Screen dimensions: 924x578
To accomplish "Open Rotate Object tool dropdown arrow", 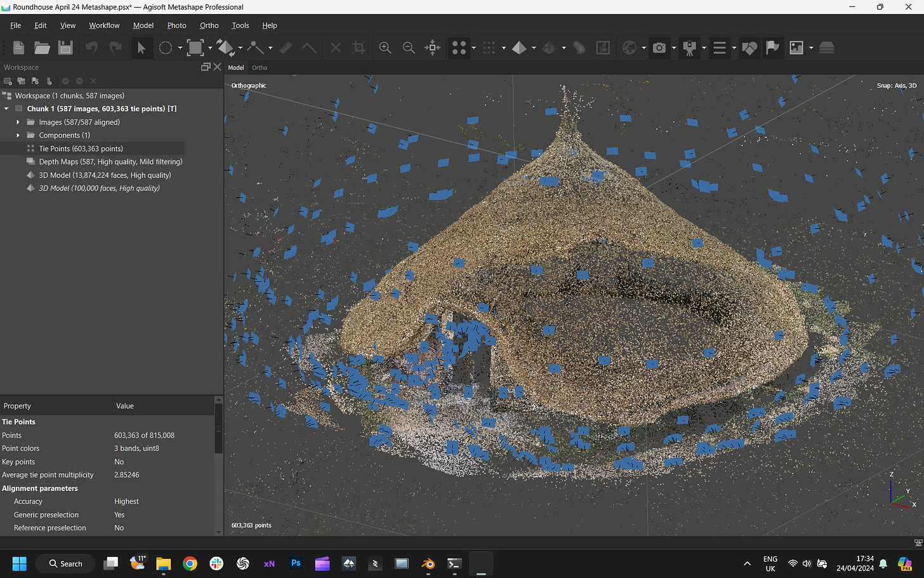I will click(x=240, y=48).
